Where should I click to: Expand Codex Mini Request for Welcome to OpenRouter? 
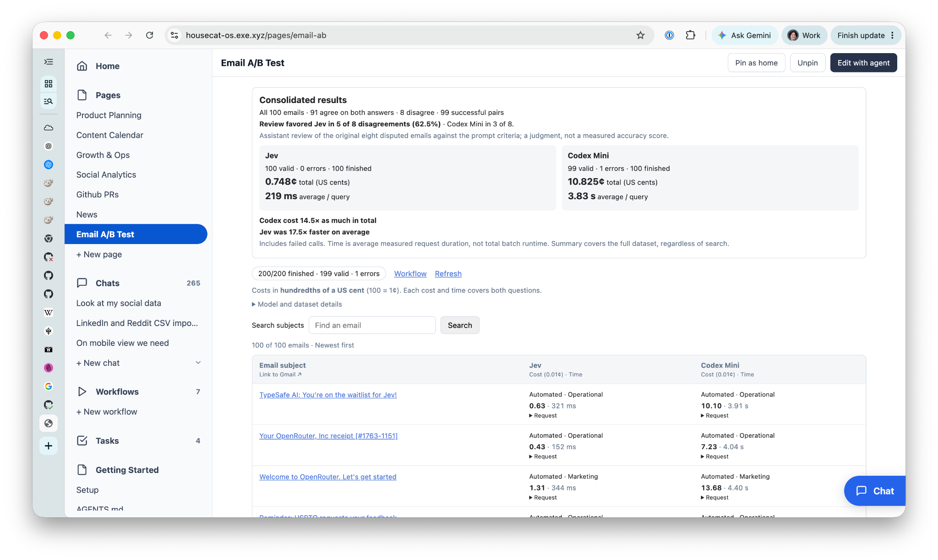[715, 498]
